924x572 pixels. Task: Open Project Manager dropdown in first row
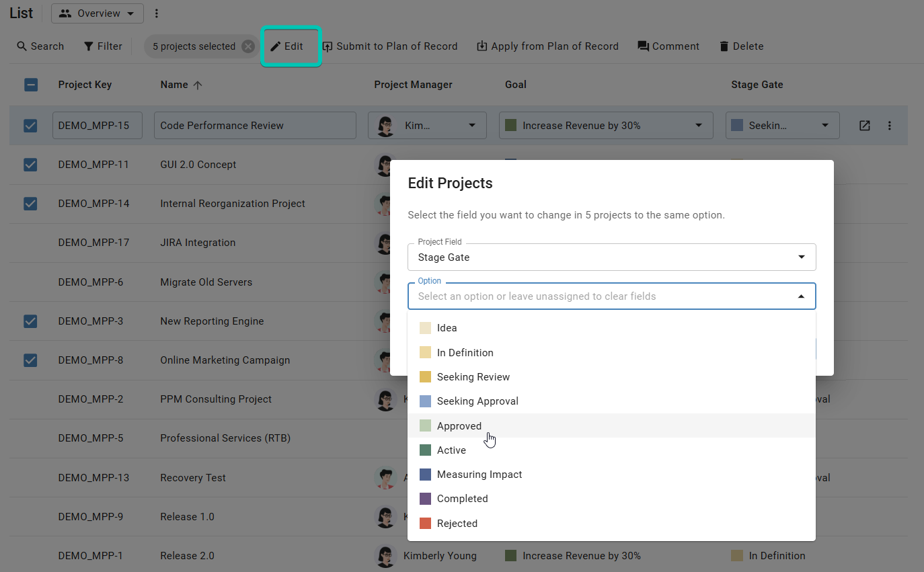pyautogui.click(x=427, y=126)
